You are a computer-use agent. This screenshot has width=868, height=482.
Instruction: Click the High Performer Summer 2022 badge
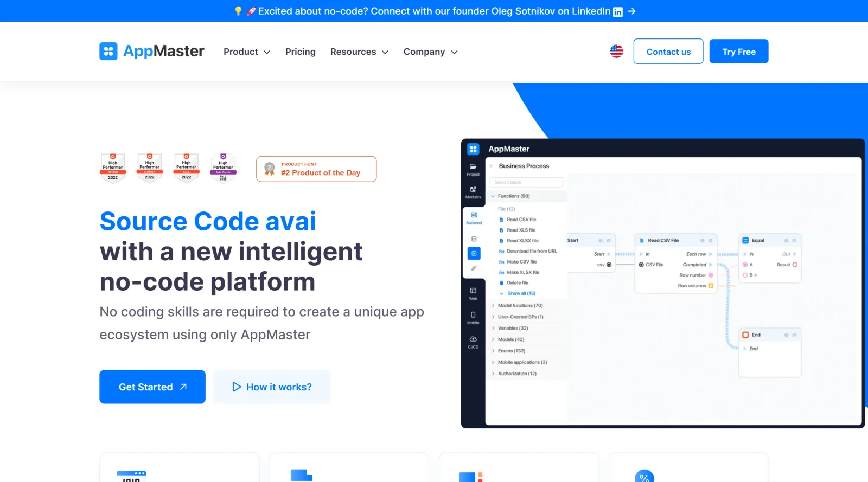pyautogui.click(x=150, y=169)
